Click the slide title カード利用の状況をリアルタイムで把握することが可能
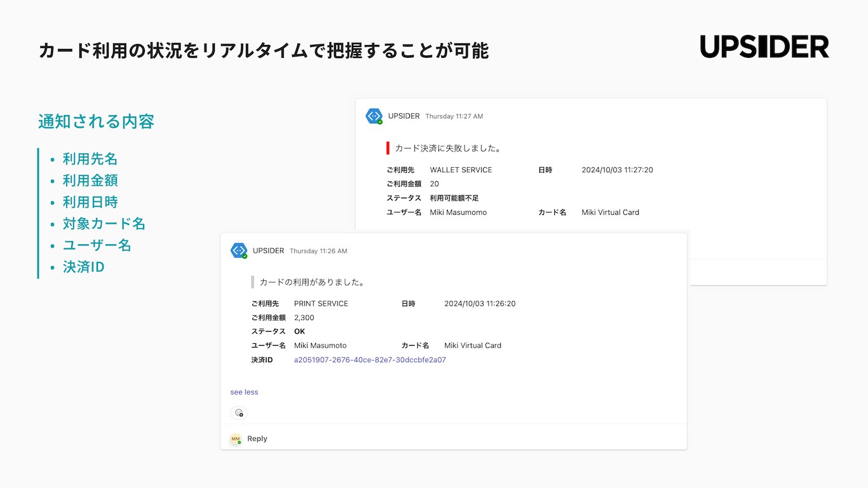 pos(264,51)
